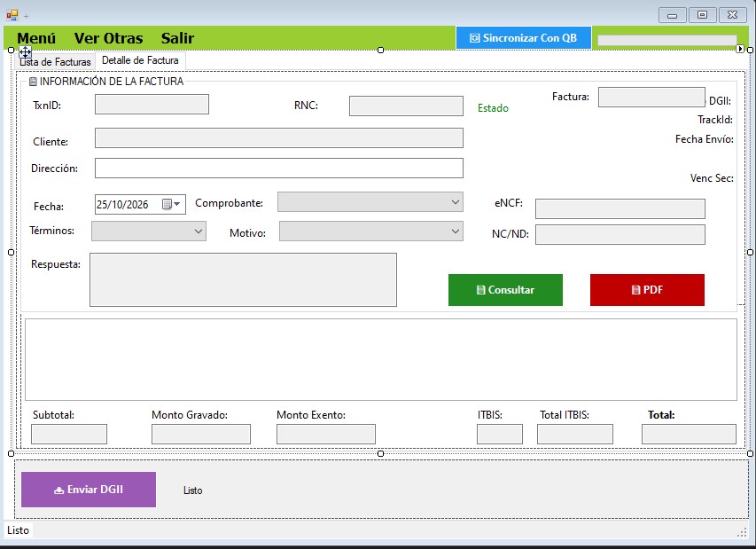Click the Total amount field
Image resolution: width=756 pixels, height=549 pixels.
(689, 435)
